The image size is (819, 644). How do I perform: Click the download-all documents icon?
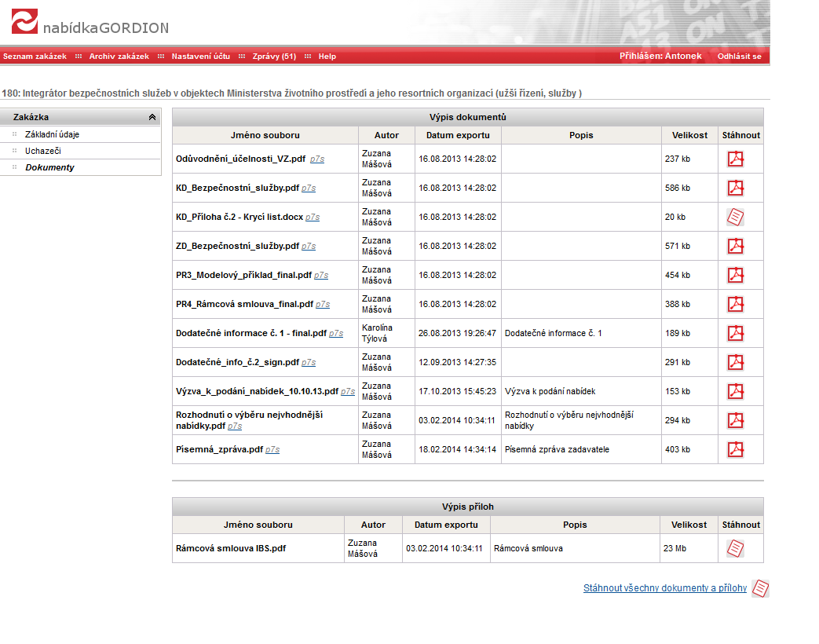pyautogui.click(x=760, y=588)
